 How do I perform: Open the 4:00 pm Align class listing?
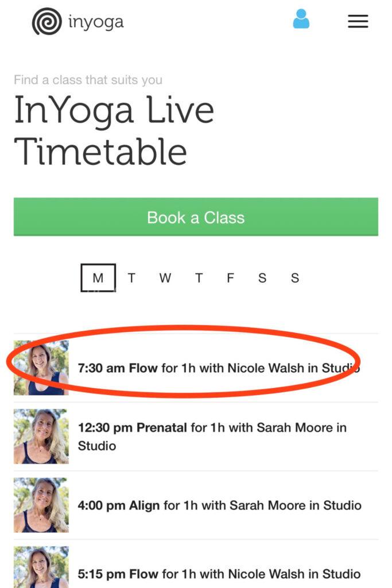click(219, 505)
